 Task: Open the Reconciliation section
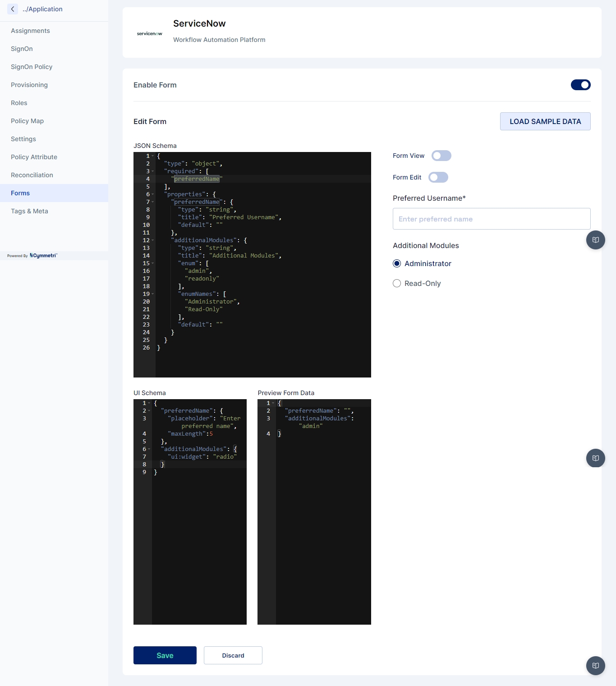[54, 175]
